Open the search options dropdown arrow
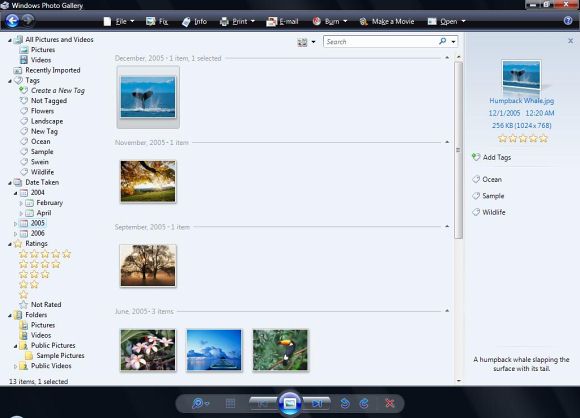Screen dimensions: 580x418 [453, 42]
